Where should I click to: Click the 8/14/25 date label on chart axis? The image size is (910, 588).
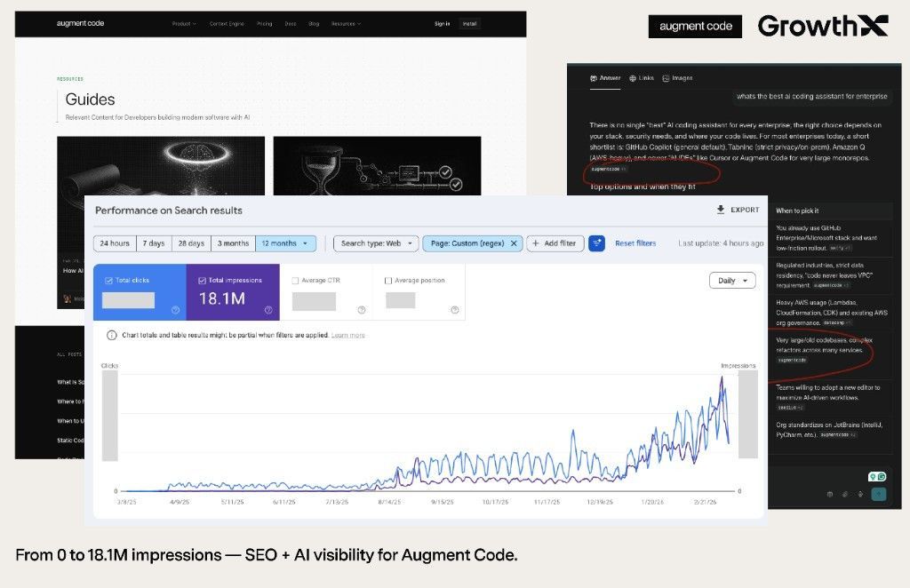[x=389, y=502]
